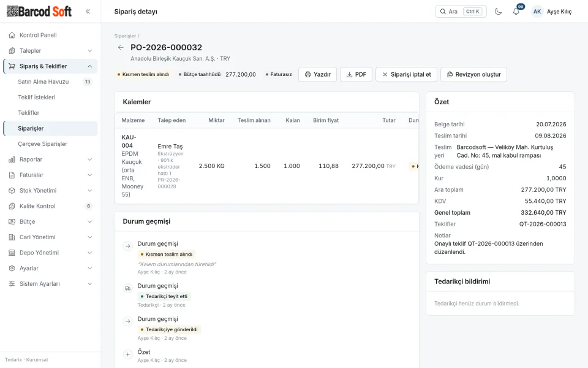
Task: Expand the Faturalar chevron
Action: pos(89,175)
